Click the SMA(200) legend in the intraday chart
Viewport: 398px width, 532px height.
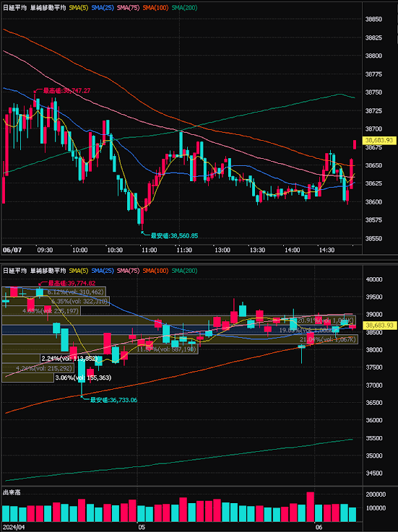pyautogui.click(x=184, y=7)
